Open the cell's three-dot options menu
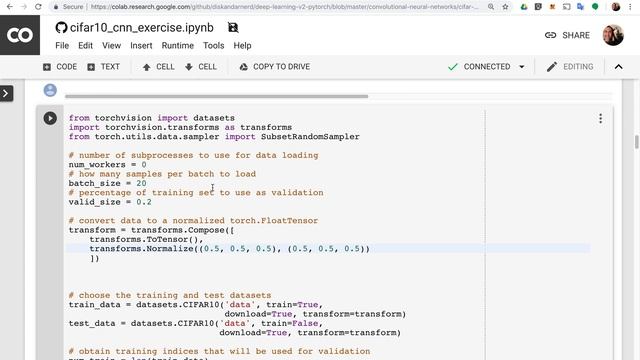 600,118
